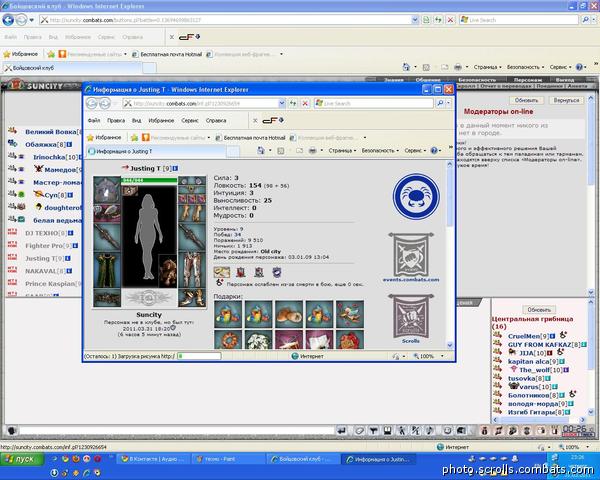This screenshot has width=600, height=480.
Task: Click the popup's vertical scrollbar down arrow
Action: click(450, 345)
